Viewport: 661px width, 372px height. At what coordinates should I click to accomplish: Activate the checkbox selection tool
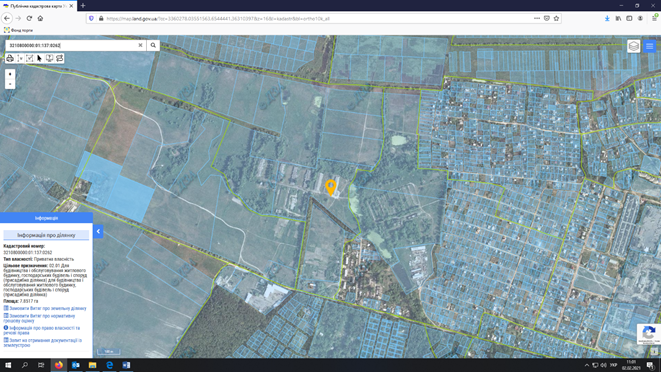pyautogui.click(x=30, y=58)
